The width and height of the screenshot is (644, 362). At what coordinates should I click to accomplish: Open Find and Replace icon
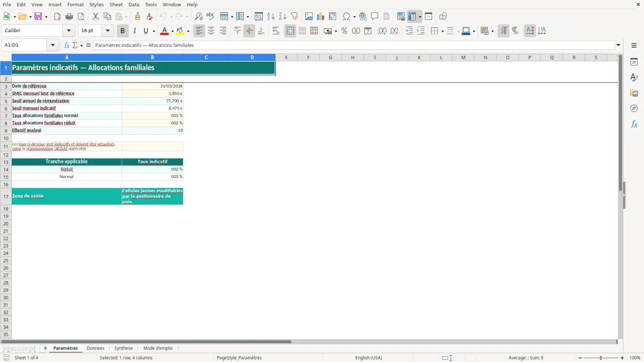point(199,17)
